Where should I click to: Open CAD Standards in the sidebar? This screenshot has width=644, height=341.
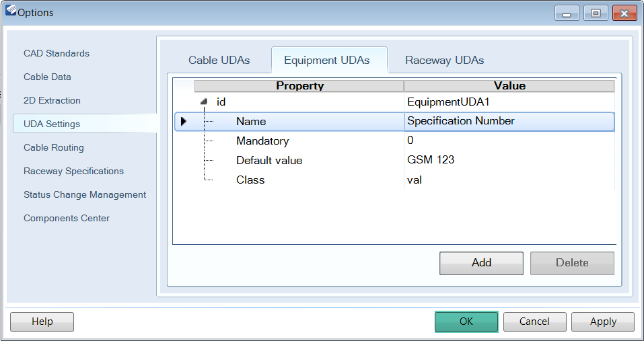coord(57,53)
